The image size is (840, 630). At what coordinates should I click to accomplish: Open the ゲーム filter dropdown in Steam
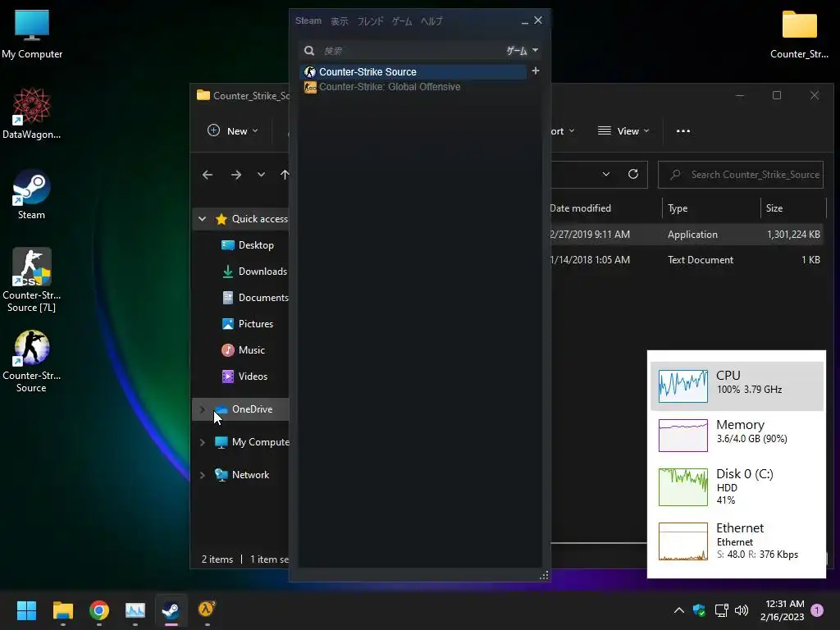523,50
